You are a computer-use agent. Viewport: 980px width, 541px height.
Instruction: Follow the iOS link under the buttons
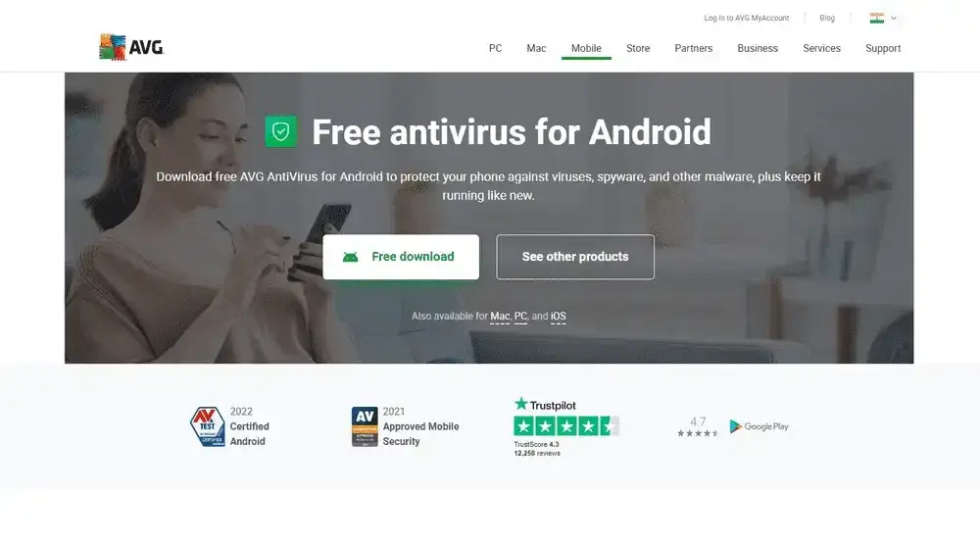559,317
